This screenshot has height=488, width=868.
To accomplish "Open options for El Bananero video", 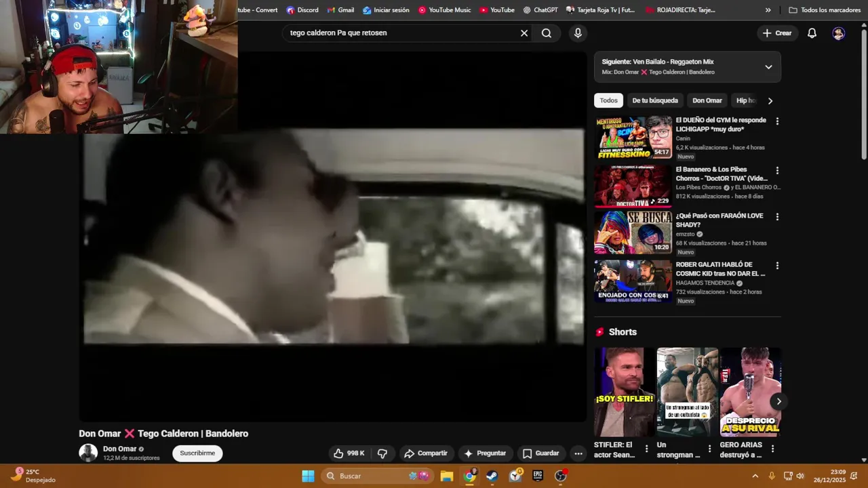I will point(777,171).
